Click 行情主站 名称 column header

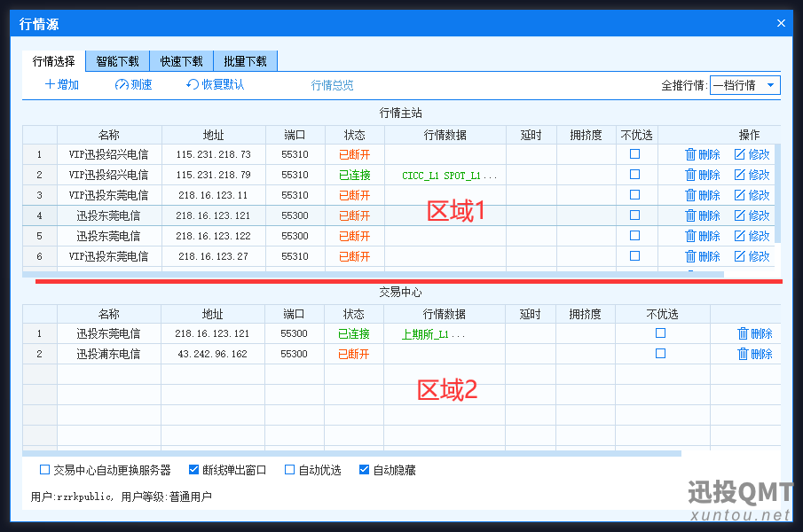pyautogui.click(x=109, y=135)
